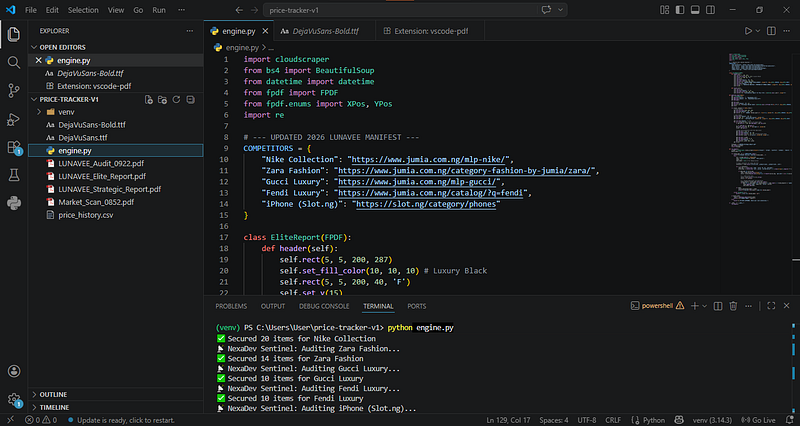Click Go Live in status bar
The width and height of the screenshot is (800, 426).
758,420
